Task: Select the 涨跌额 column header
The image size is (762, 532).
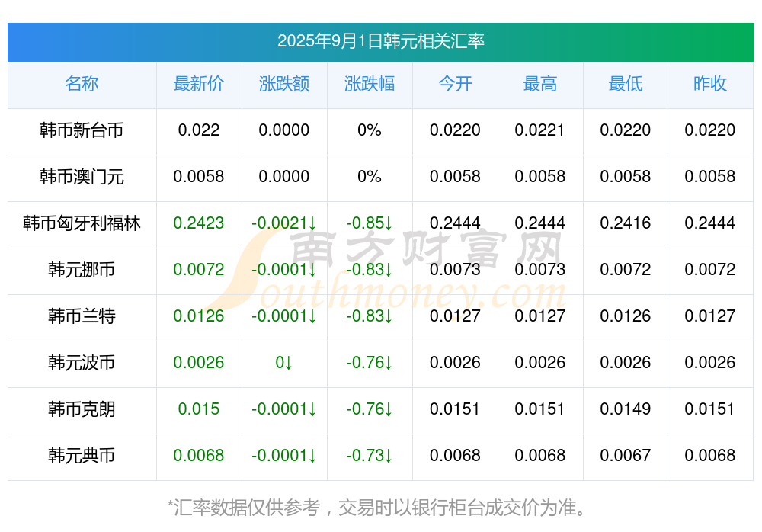Action: (283, 84)
